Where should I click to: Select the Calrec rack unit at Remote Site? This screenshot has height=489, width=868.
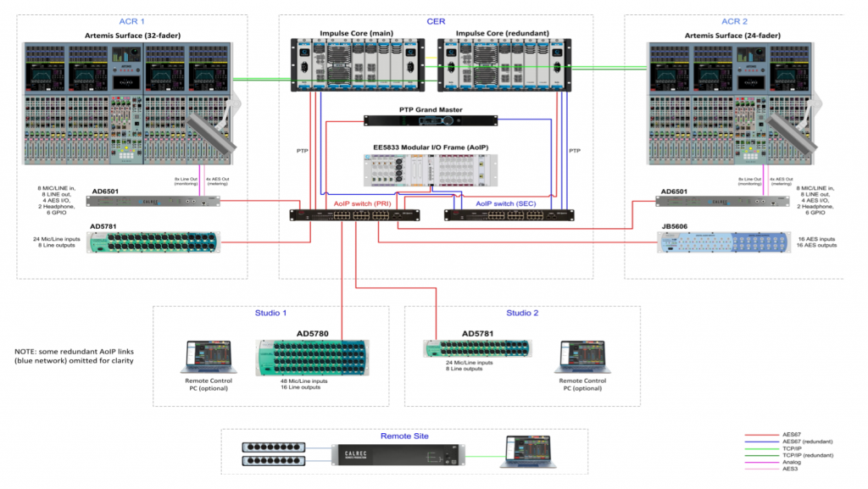pyautogui.click(x=398, y=456)
